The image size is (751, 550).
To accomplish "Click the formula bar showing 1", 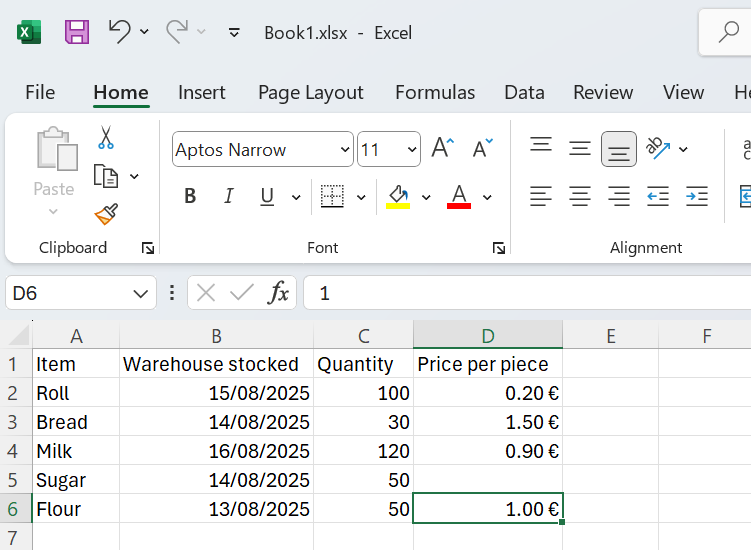I will click(x=527, y=293).
